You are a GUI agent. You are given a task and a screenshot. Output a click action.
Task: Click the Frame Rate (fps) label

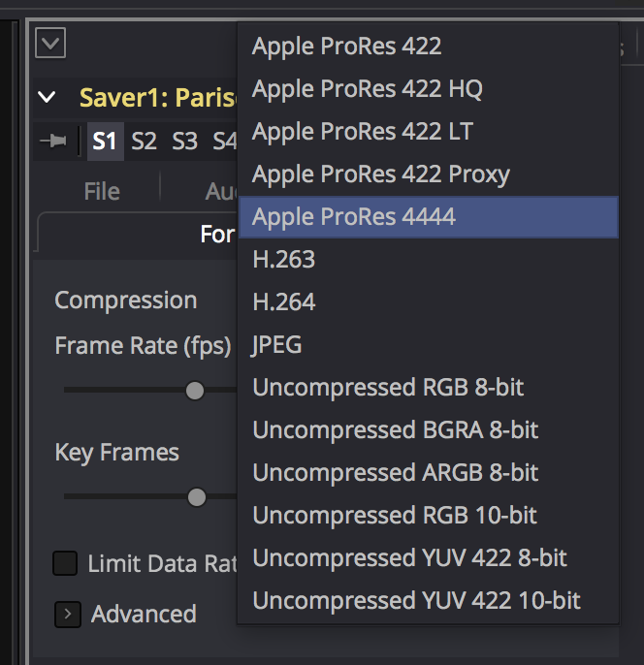(x=143, y=346)
